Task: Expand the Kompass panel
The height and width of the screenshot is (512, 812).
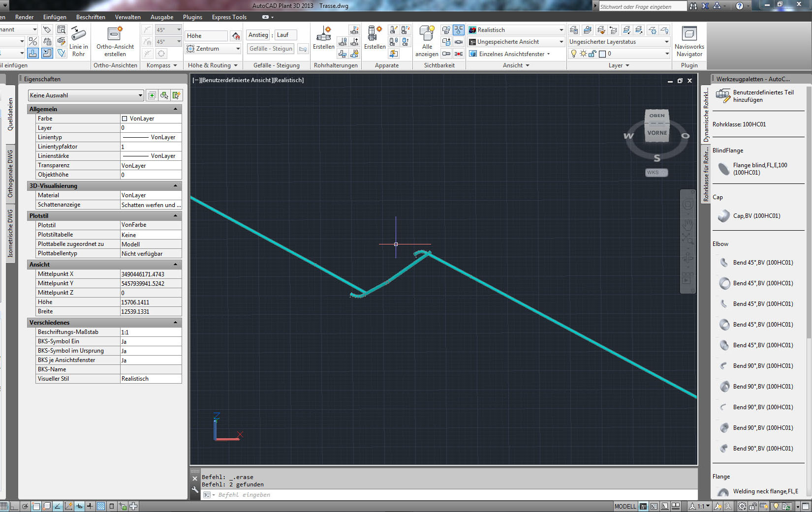Action: click(x=161, y=65)
